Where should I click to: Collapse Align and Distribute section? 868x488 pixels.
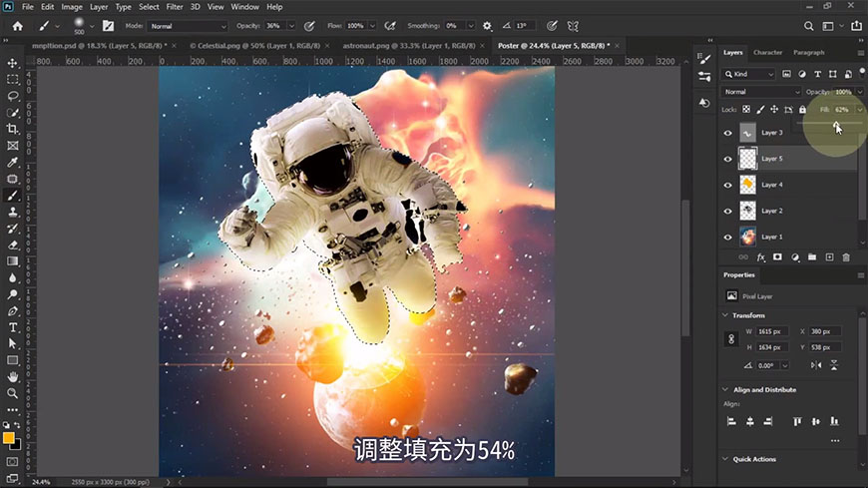725,390
